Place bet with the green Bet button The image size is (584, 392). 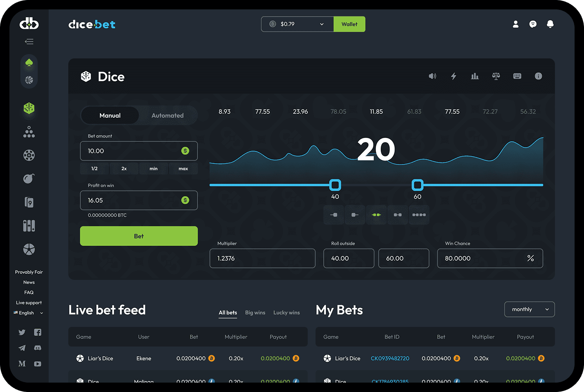139,236
